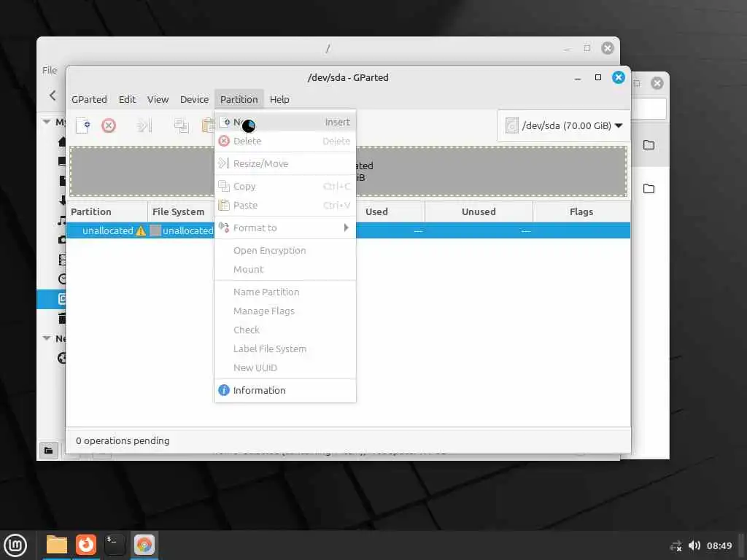Open the View menu in GParted
This screenshot has height=560, width=747.
[158, 99]
